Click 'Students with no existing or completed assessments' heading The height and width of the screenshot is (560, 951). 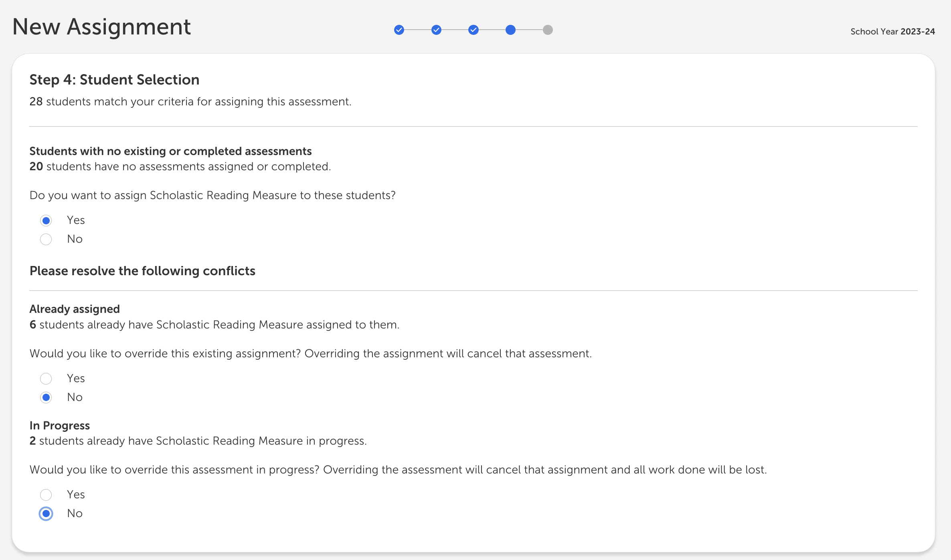(170, 151)
